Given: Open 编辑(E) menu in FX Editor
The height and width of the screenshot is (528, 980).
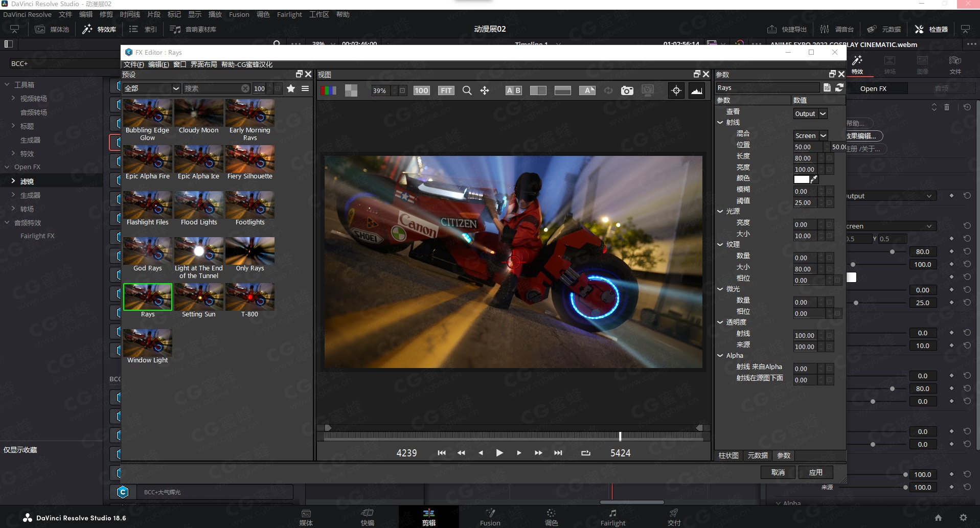Looking at the screenshot, I should (x=158, y=64).
